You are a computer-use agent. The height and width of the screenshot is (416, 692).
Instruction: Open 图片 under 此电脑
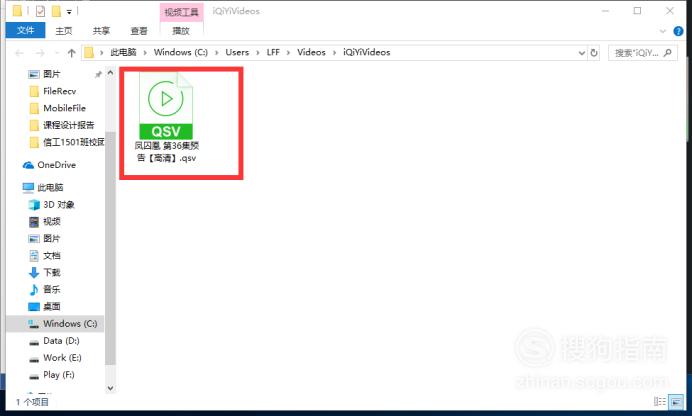[52, 239]
